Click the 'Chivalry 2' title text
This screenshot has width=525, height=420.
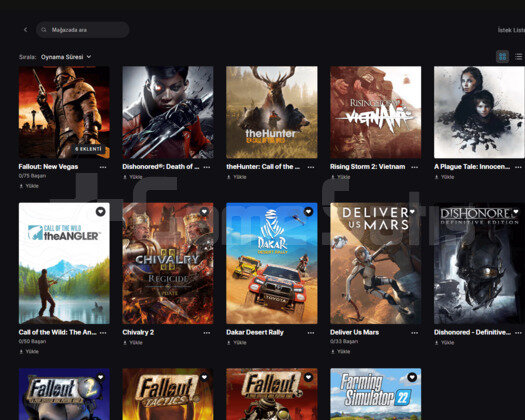tap(138, 333)
